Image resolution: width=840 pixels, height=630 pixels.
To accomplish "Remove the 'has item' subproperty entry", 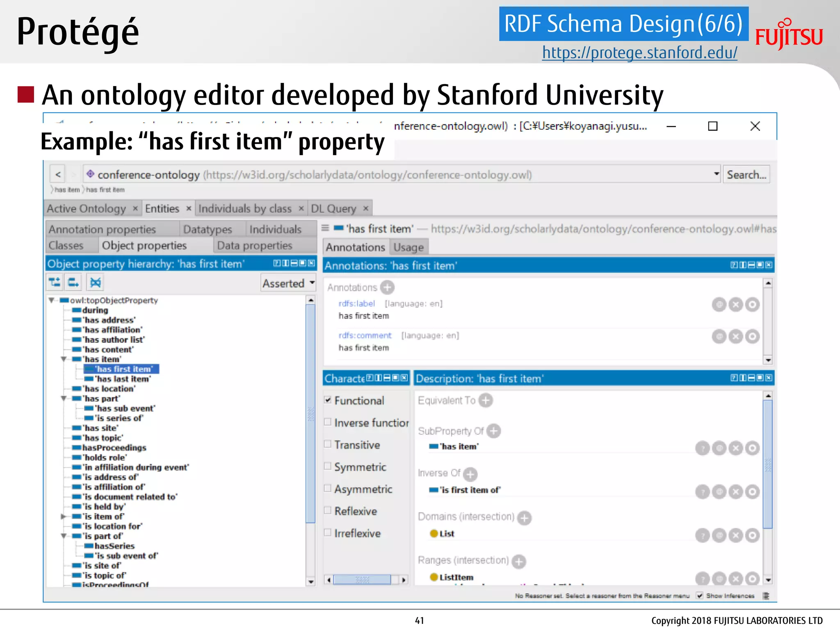I will (736, 448).
